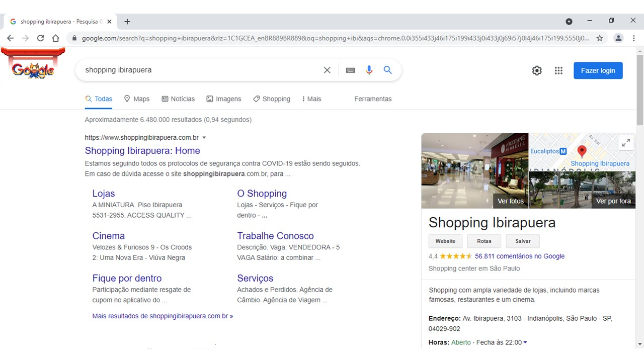Click the Shopping center em São Paulo text
Screen dimensions: 644x362
[474, 268]
